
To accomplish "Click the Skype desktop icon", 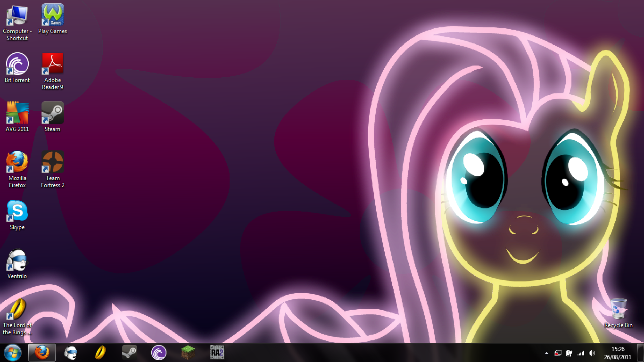I will click(17, 215).
